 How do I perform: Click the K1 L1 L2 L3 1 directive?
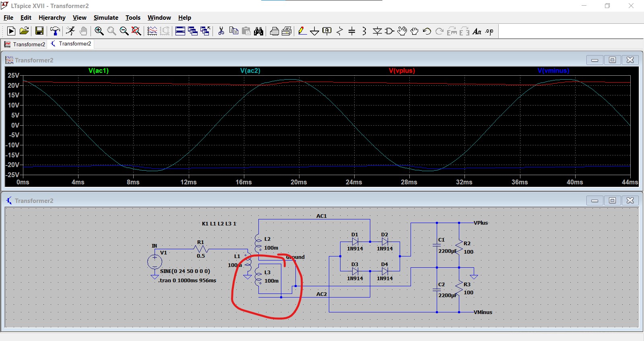pos(219,223)
